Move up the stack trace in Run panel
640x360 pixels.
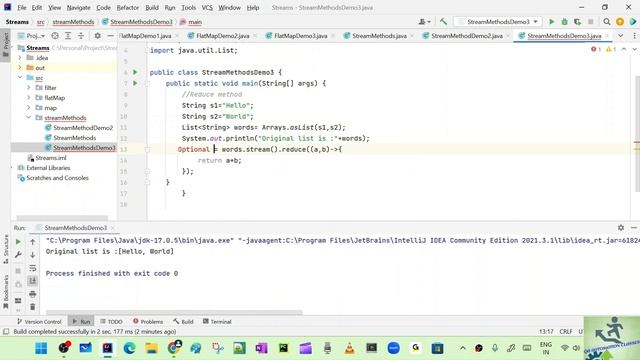[33, 242]
